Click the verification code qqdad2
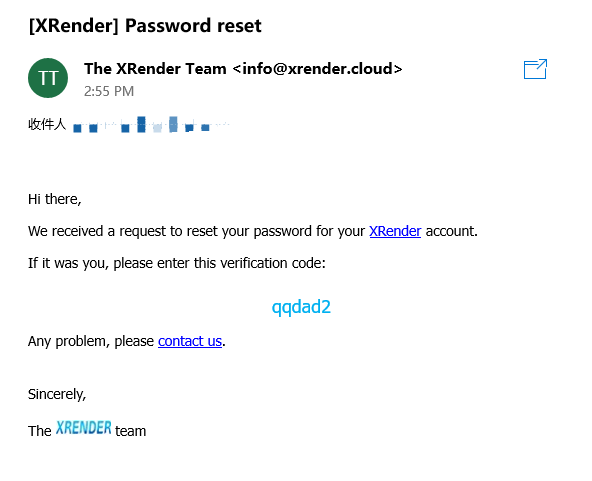592x481 pixels. (301, 307)
